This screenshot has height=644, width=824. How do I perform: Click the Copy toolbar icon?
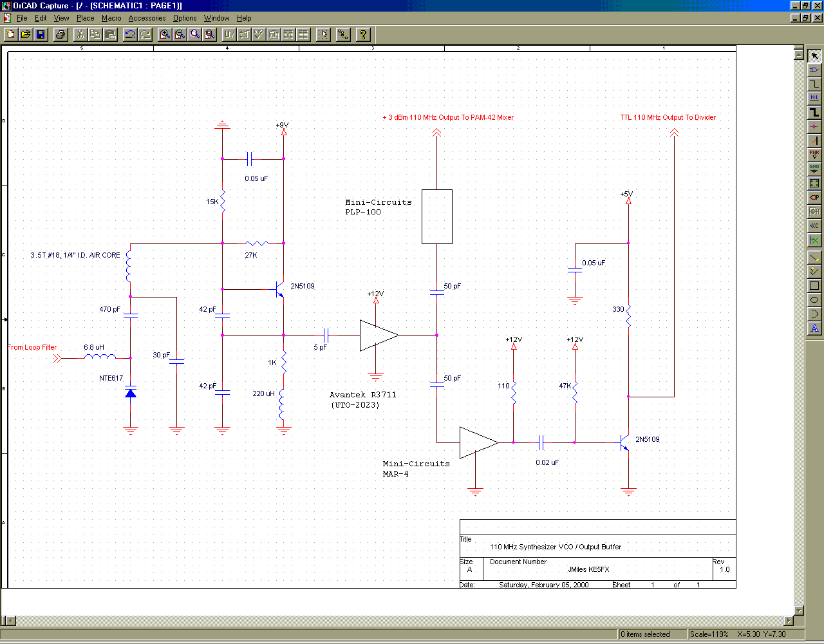click(x=95, y=34)
